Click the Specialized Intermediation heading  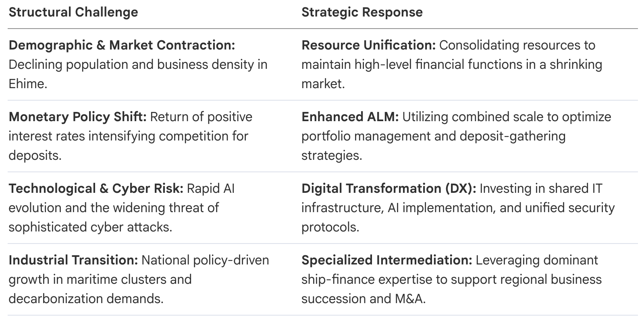(x=386, y=260)
